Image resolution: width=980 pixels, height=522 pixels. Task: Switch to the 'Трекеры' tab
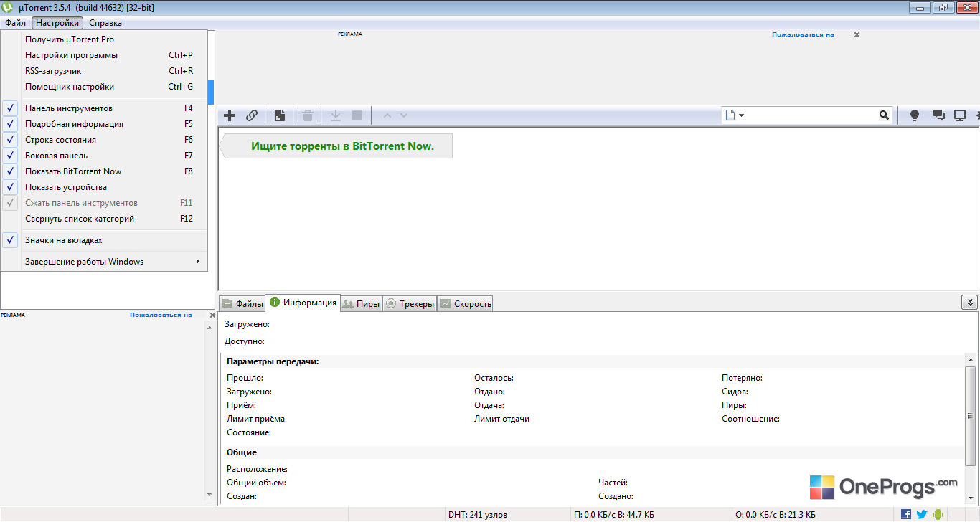coord(410,304)
